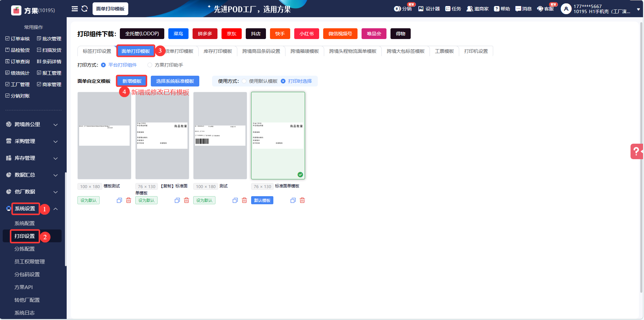Delete the 标准面单模板 template via trash icon
This screenshot has width=644, height=320.
302,201
